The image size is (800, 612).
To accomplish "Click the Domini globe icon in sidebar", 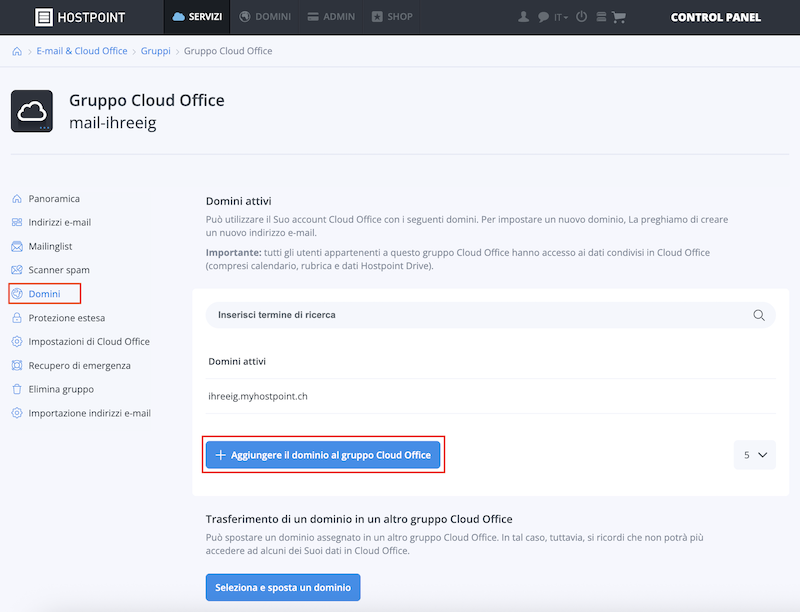I will tap(17, 294).
